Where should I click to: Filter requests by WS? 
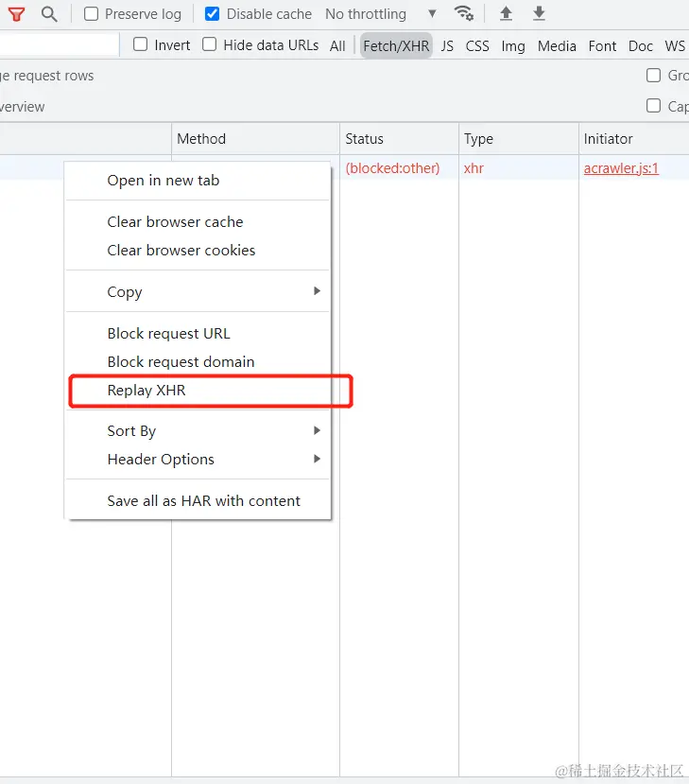pyautogui.click(x=675, y=46)
